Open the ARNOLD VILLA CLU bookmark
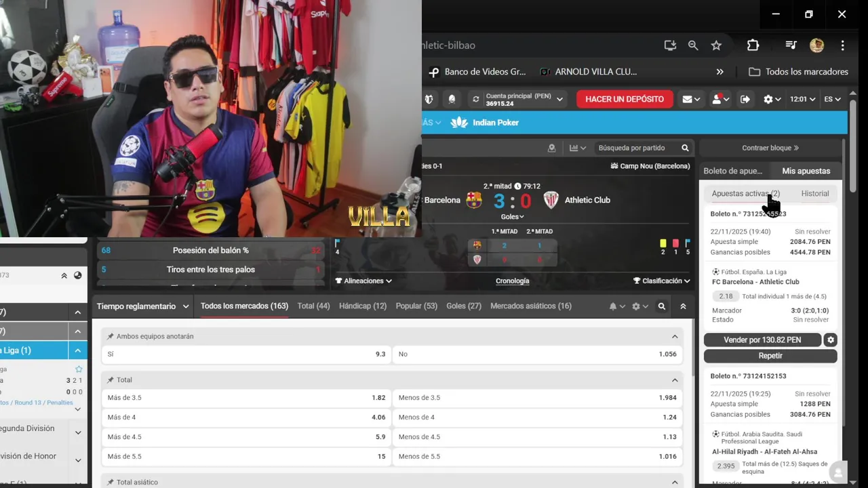The width and height of the screenshot is (868, 488). pyautogui.click(x=589, y=72)
